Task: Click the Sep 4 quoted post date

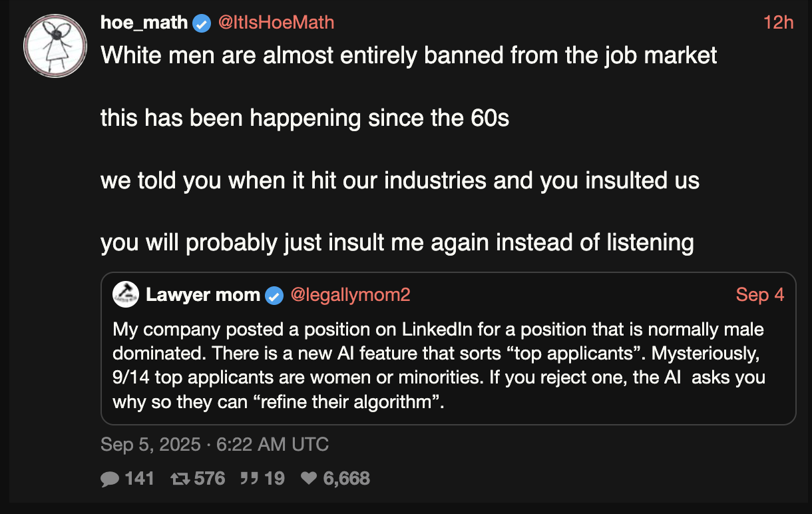Action: tap(760, 295)
